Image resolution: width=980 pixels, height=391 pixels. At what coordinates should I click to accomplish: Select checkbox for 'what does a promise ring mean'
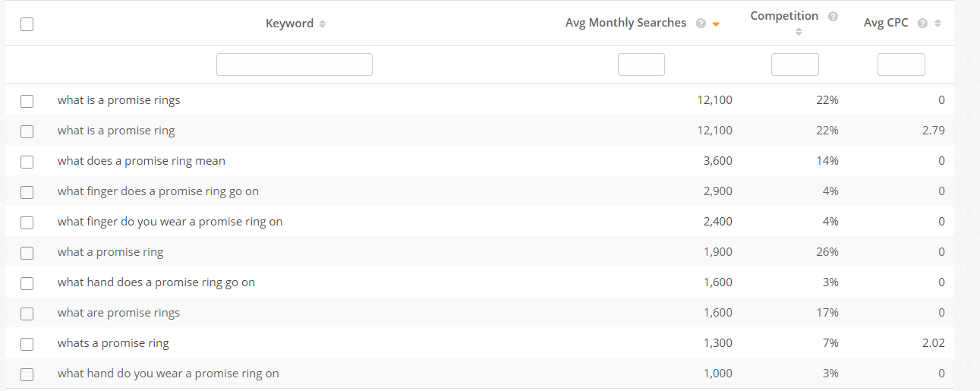coord(27,161)
